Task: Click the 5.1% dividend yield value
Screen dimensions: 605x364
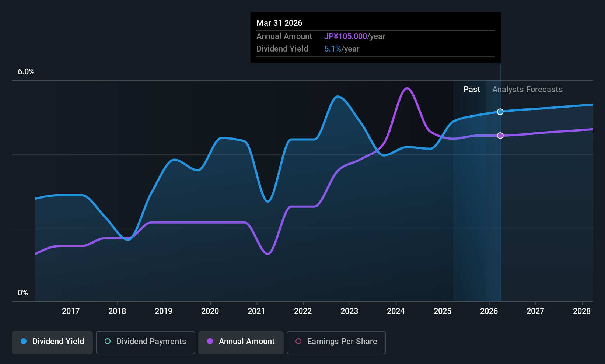Action: tap(333, 49)
